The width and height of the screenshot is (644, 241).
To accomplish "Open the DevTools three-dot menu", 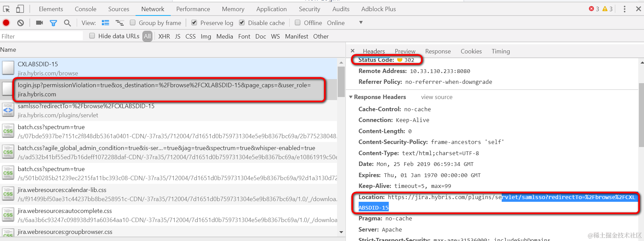I will click(624, 9).
